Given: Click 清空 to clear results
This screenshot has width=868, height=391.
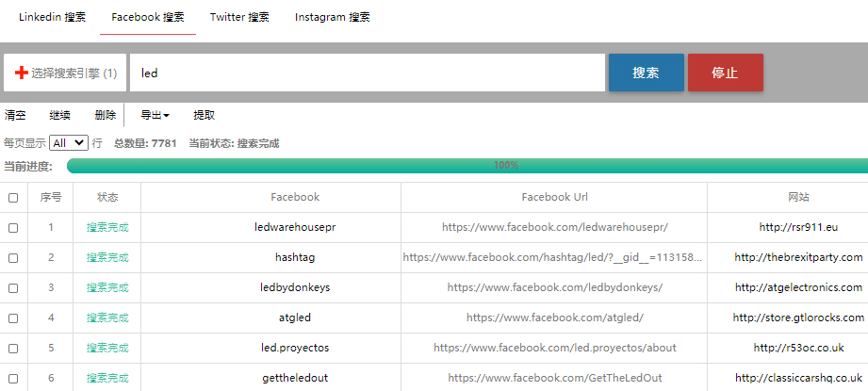Looking at the screenshot, I should coord(15,115).
